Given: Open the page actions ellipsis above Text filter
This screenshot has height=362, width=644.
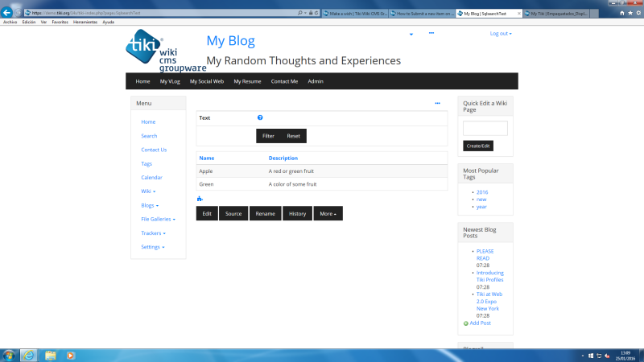Looking at the screenshot, I should [437, 104].
